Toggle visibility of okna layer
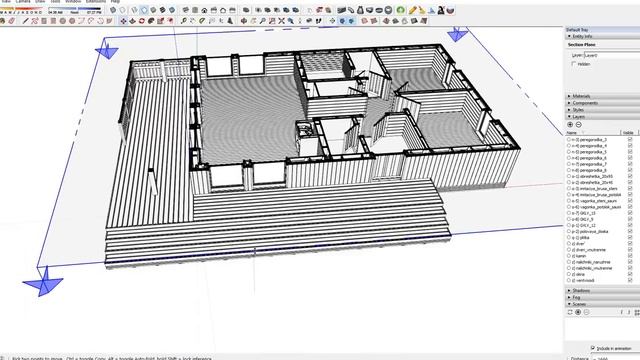640x360 pixels. coord(630,274)
